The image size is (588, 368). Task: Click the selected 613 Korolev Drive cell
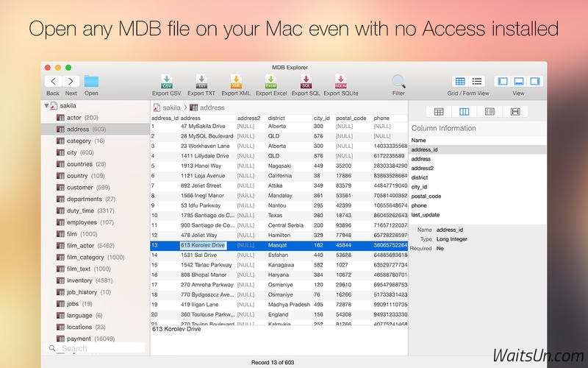pyautogui.click(x=203, y=245)
